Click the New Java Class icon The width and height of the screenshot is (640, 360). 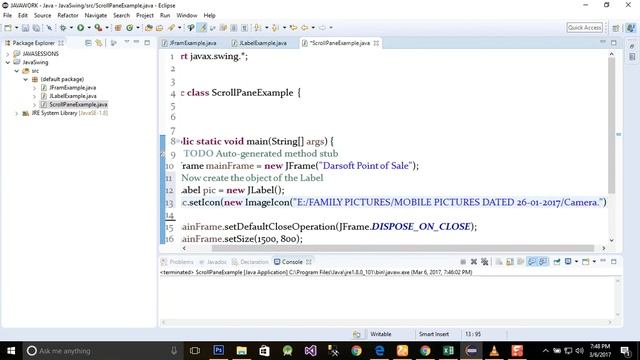(129, 28)
